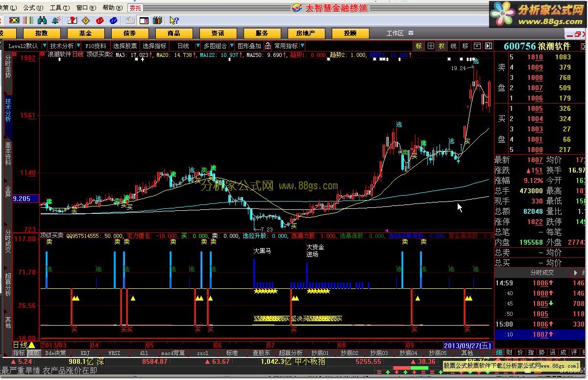Click the traffic-light signal toolbar icon
Screen dimensions: 588x380
[15, 20]
